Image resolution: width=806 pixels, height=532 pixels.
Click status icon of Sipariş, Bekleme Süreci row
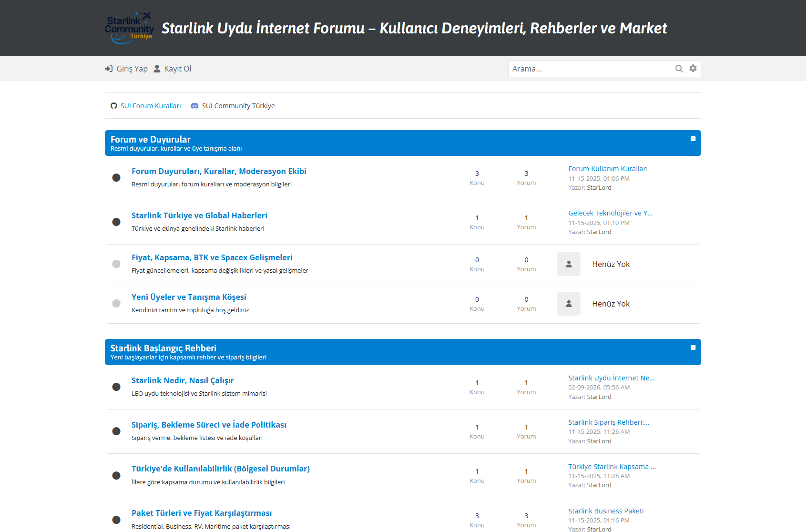click(x=116, y=431)
